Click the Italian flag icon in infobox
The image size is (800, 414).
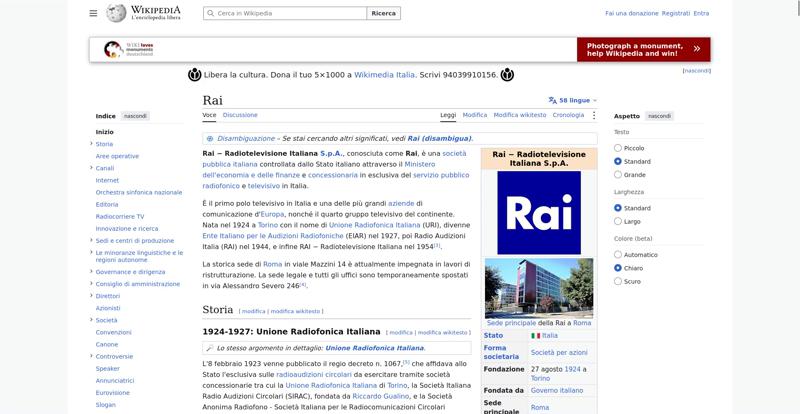click(x=535, y=336)
